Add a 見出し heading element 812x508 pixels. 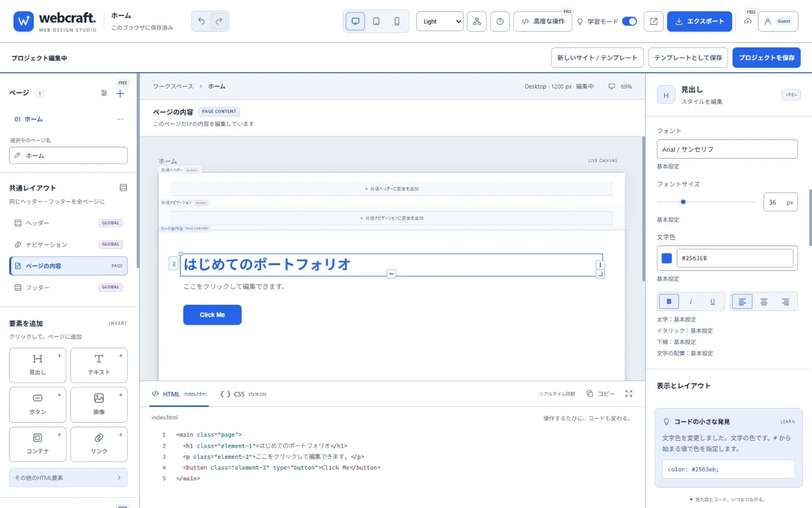(x=38, y=365)
